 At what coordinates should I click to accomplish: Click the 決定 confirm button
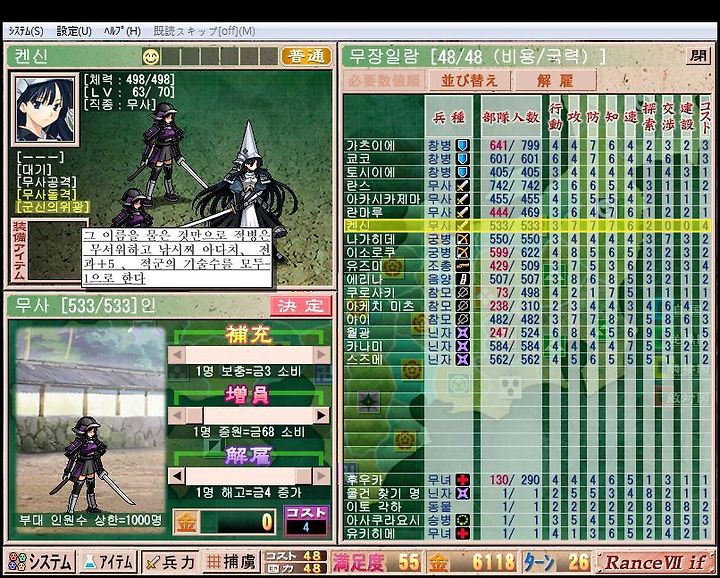(301, 306)
